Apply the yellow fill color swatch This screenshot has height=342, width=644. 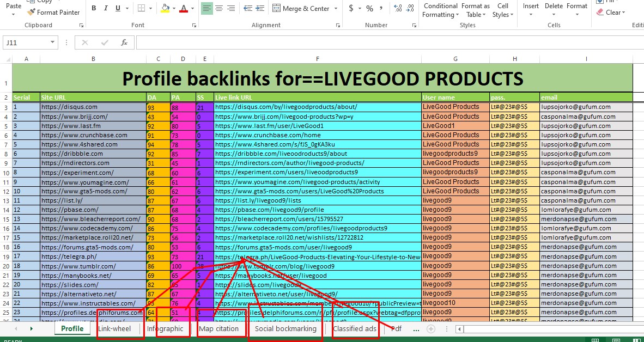pyautogui.click(x=165, y=8)
